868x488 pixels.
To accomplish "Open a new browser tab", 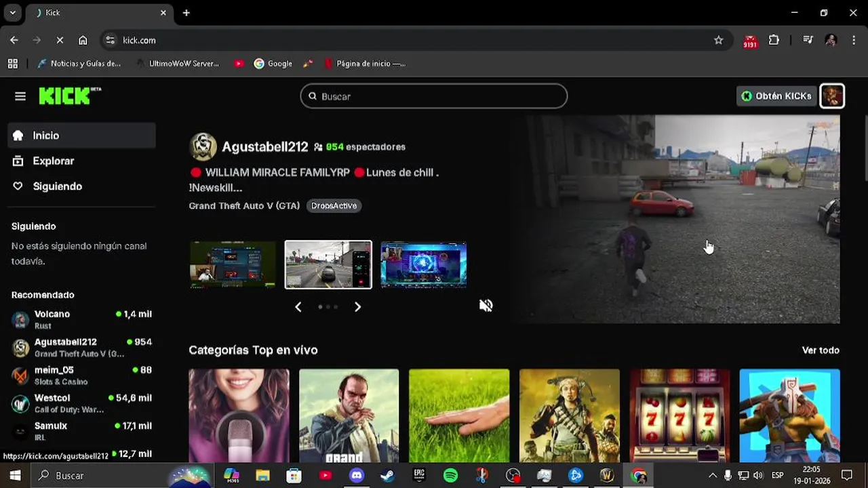I will 186,13.
